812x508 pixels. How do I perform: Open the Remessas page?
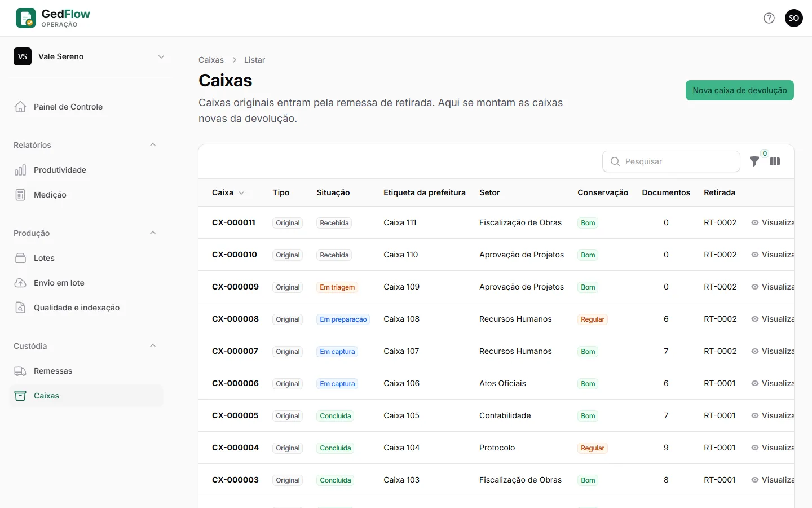(x=86, y=371)
